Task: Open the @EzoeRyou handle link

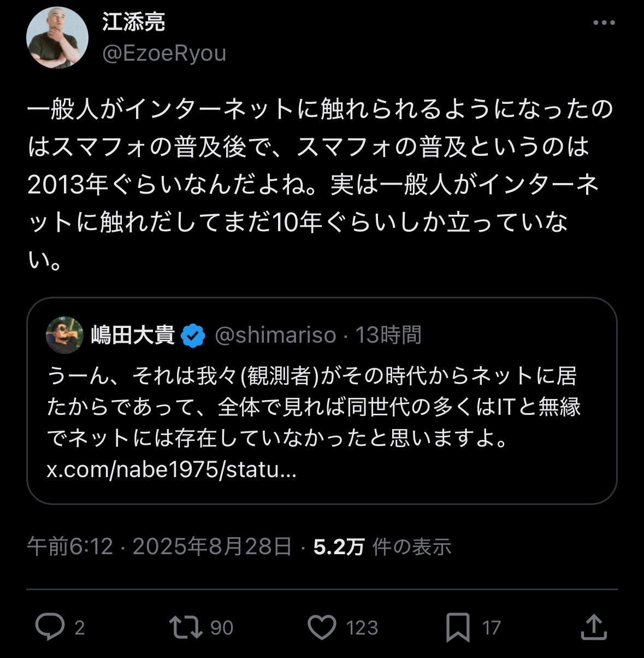Action: click(164, 54)
